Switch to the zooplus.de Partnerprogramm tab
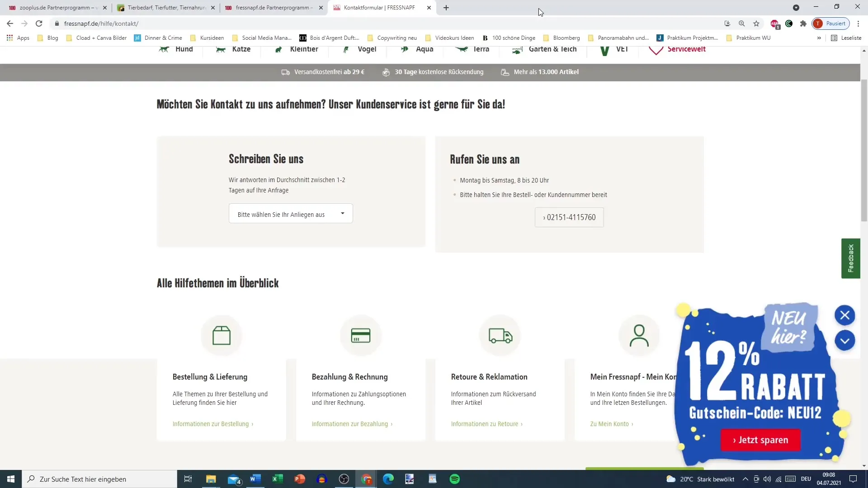The width and height of the screenshot is (868, 488). (x=57, y=8)
